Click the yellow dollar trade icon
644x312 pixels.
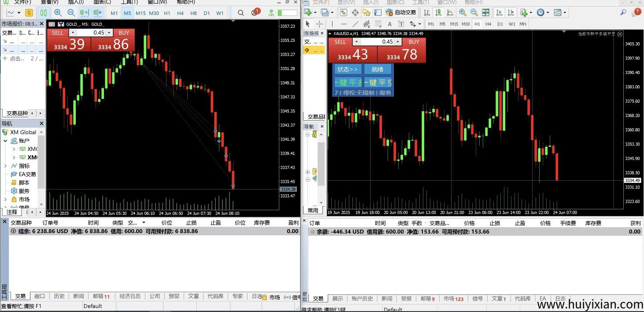[29, 13]
